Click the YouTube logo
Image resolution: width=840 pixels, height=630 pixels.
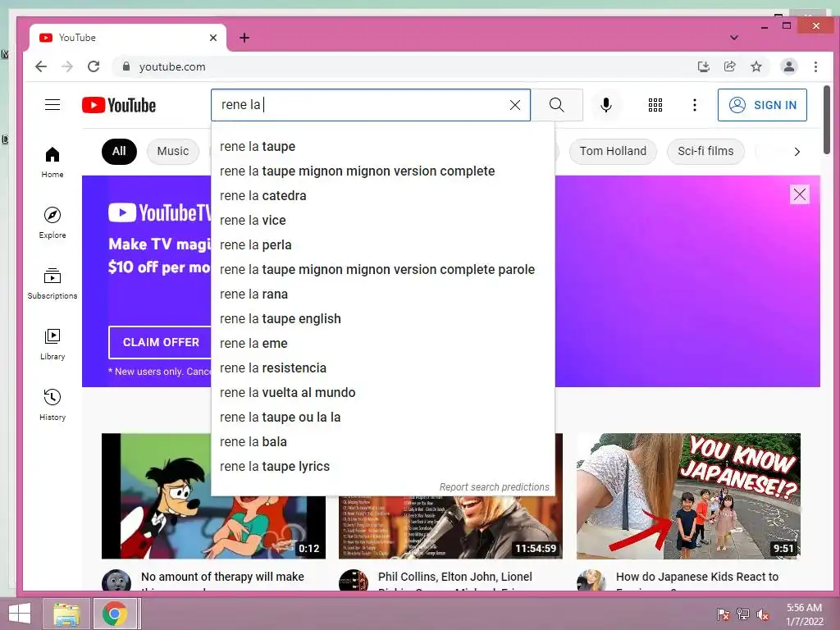click(119, 105)
